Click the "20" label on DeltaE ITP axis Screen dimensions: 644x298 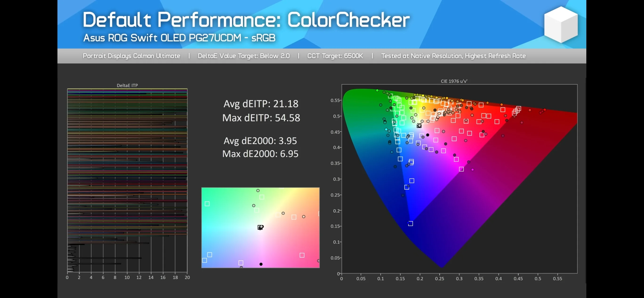pyautogui.click(x=187, y=277)
